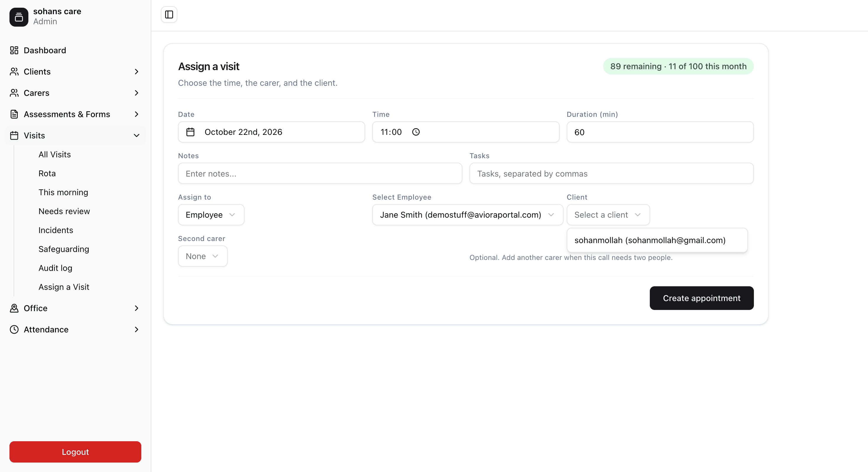Collapse the Visits menu chevron
The height and width of the screenshot is (472, 868).
[x=137, y=135]
